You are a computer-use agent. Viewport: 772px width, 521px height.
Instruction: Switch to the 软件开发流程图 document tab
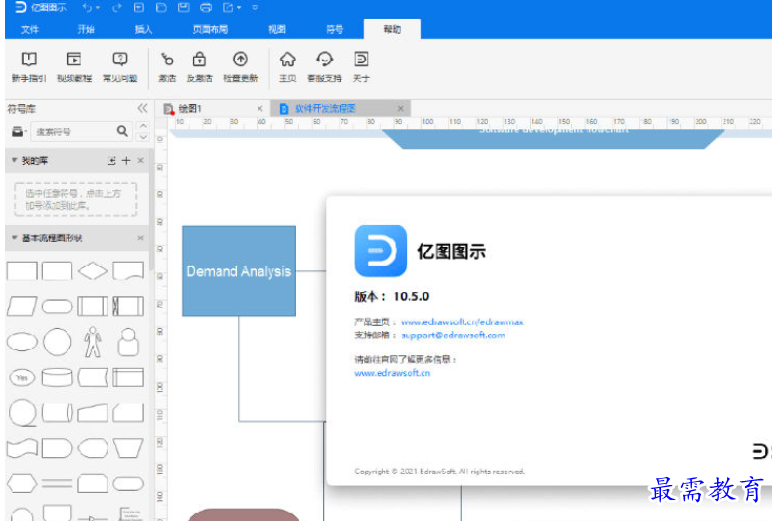(x=325, y=108)
